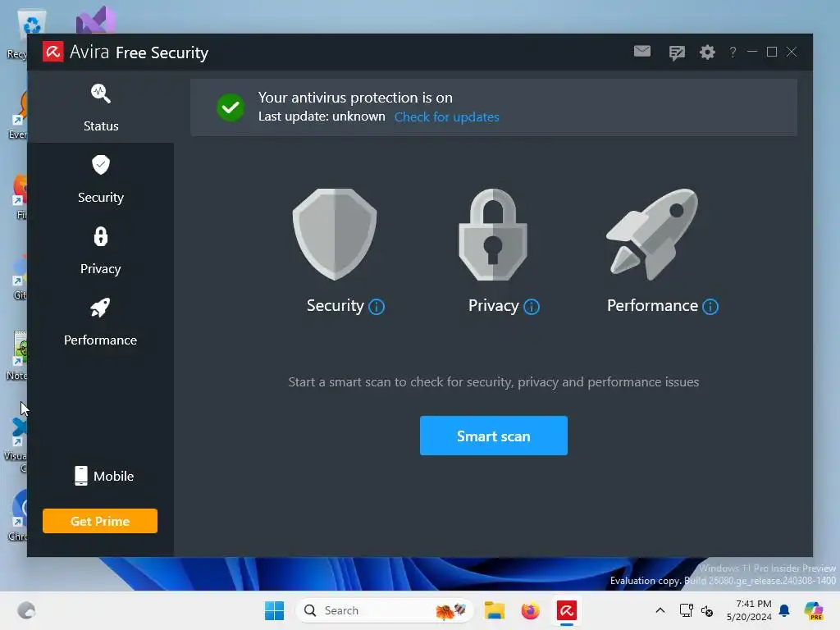Minimize the Avira window
Viewport: 840px width, 630px height.
[752, 52]
